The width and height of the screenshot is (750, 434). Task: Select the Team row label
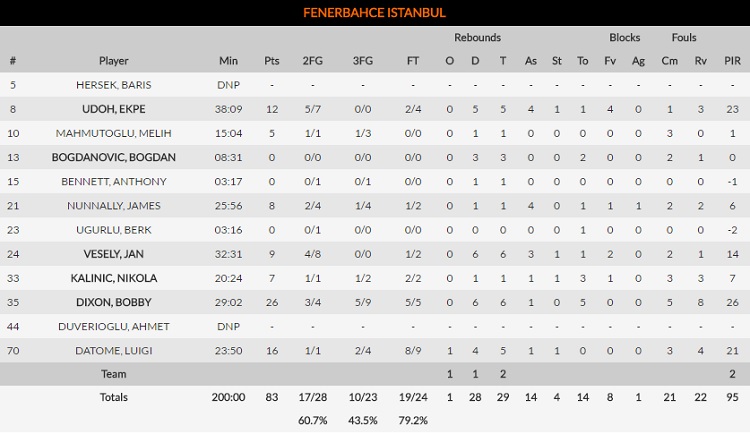tap(114, 373)
